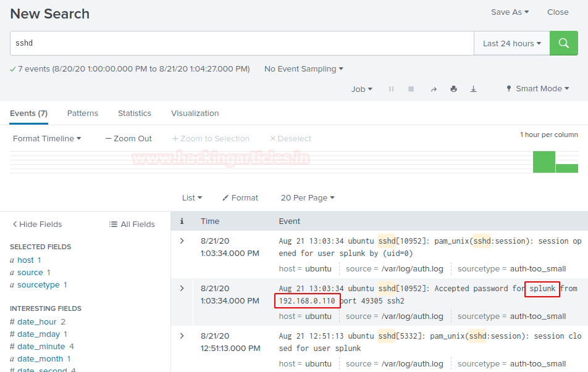The image size is (588, 372).
Task: Click the green search magnifier button
Action: click(x=563, y=43)
